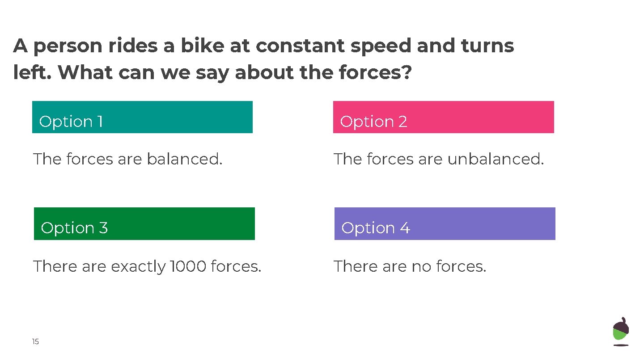Click the title line about riding a bike
Screen dimensions: 644x362
pyautogui.click(x=263, y=46)
